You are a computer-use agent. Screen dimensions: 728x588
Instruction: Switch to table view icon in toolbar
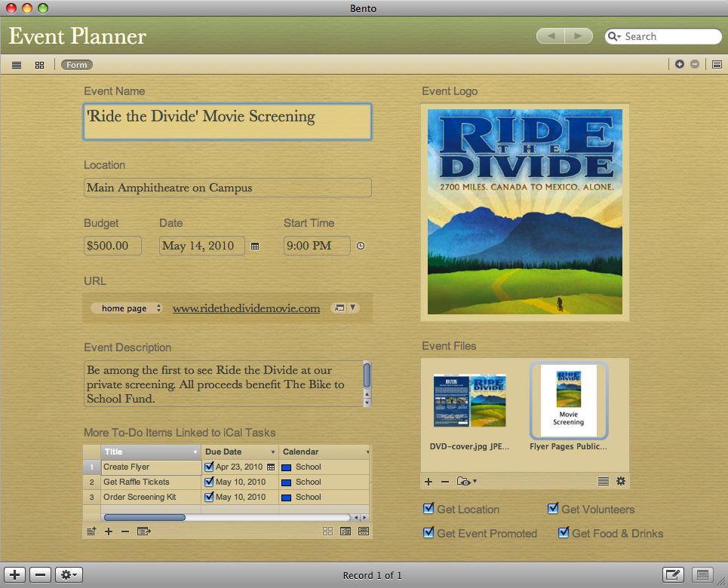[x=17, y=65]
